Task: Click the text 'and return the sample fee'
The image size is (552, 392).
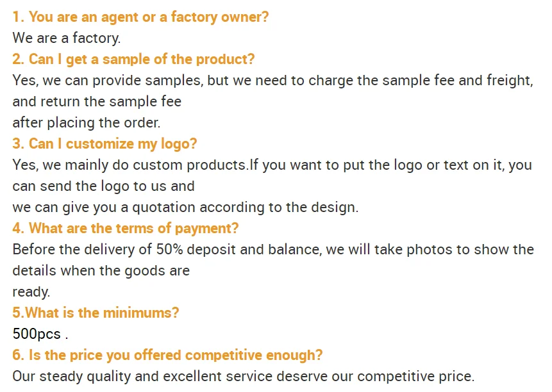Action: (x=97, y=102)
